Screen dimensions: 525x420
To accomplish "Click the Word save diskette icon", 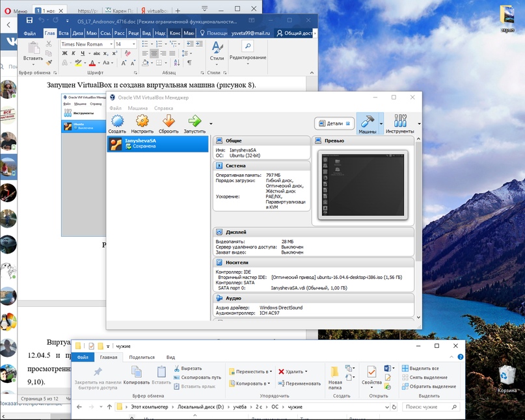I will tap(29, 21).
